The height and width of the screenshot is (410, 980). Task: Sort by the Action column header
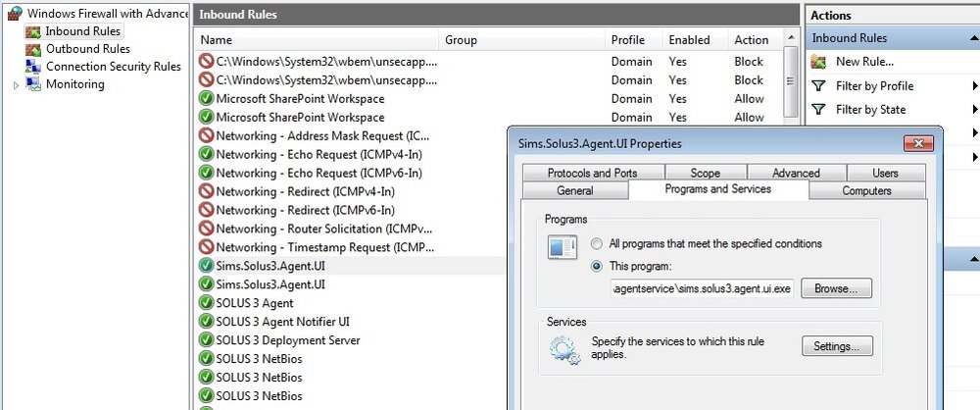[x=755, y=40]
